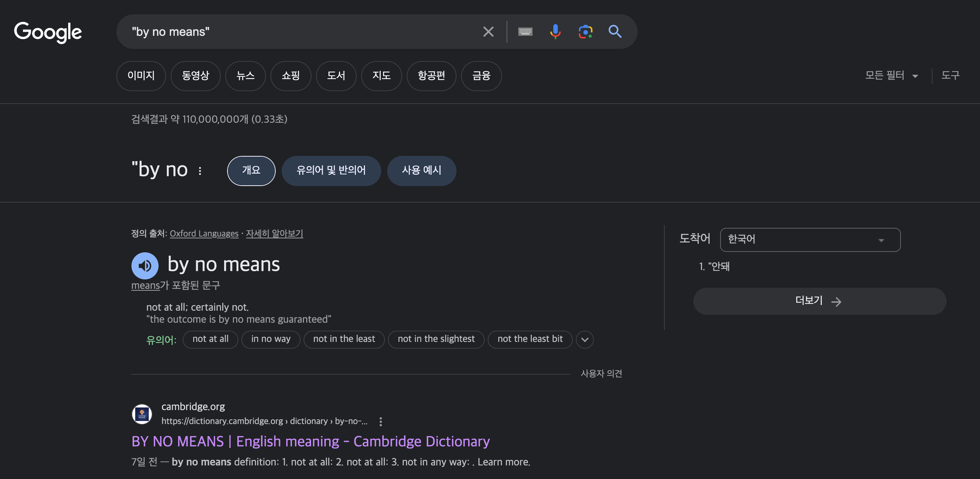Open options menu for cambridge.org result
Image resolution: width=980 pixels, height=479 pixels.
coord(380,421)
